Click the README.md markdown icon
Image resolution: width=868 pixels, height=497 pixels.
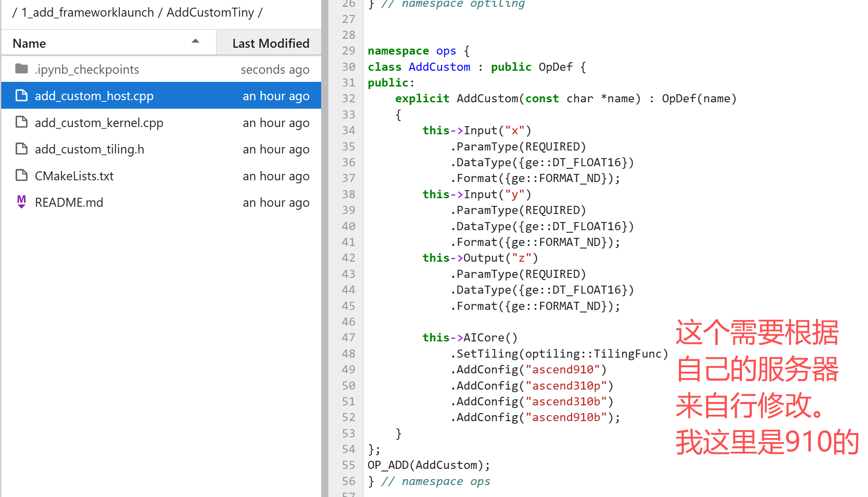(x=21, y=202)
